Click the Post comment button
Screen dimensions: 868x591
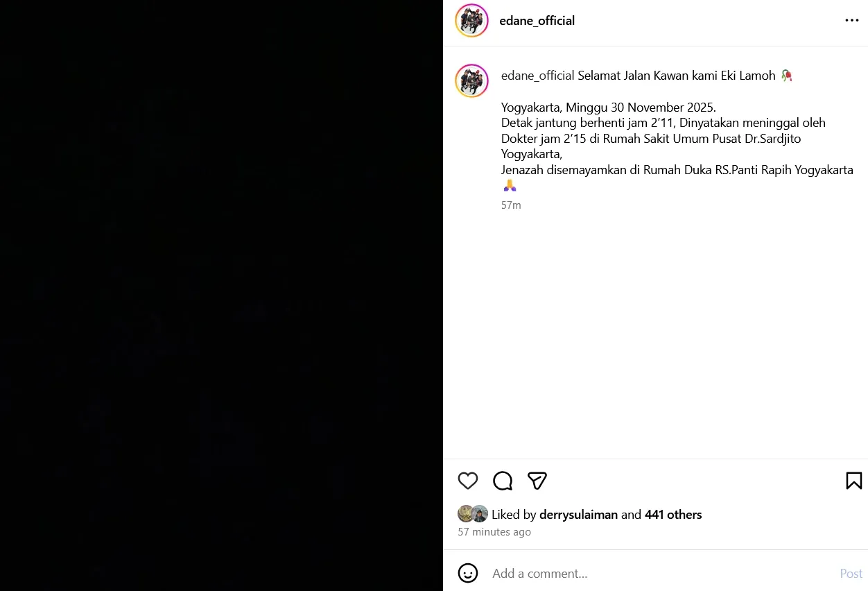(x=851, y=574)
